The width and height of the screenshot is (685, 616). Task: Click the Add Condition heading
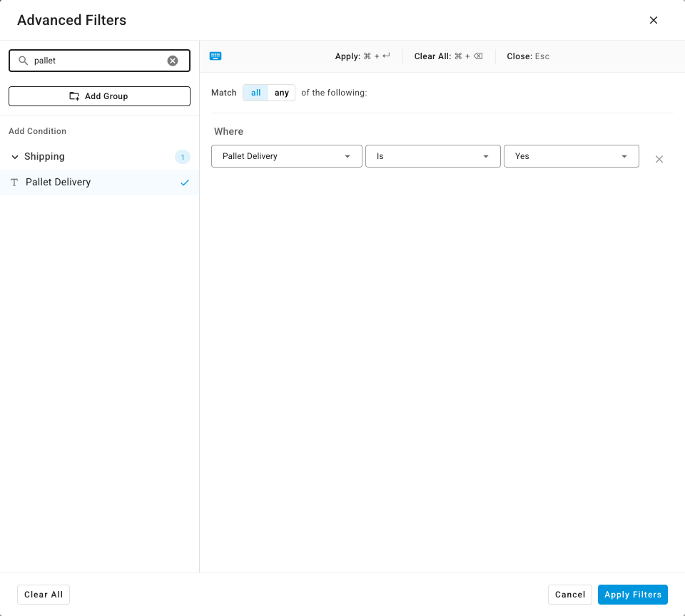point(38,131)
